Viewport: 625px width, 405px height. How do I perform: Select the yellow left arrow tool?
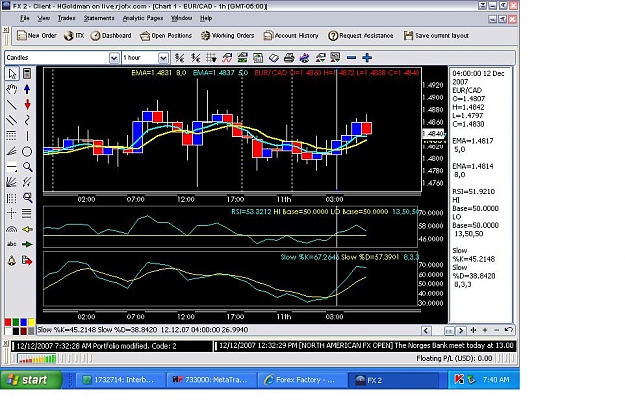point(27,229)
